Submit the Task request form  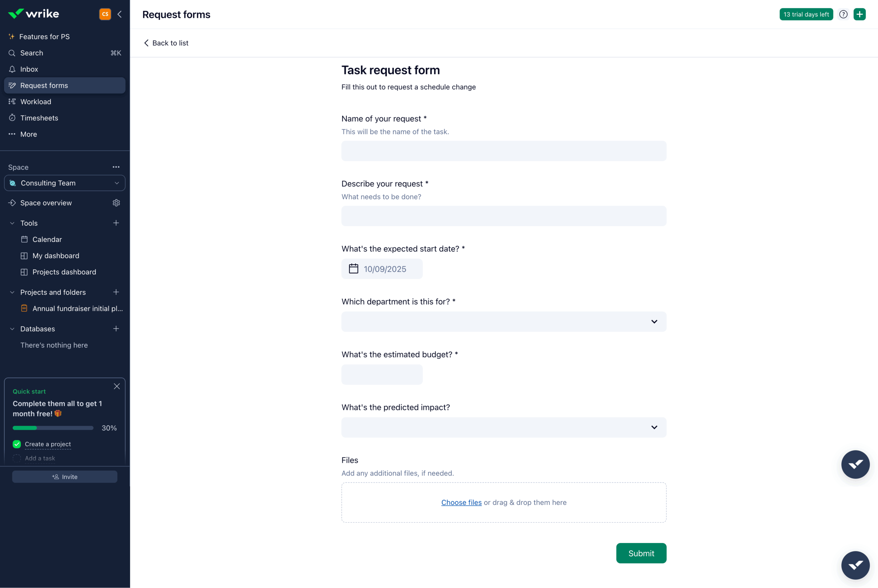[641, 553]
